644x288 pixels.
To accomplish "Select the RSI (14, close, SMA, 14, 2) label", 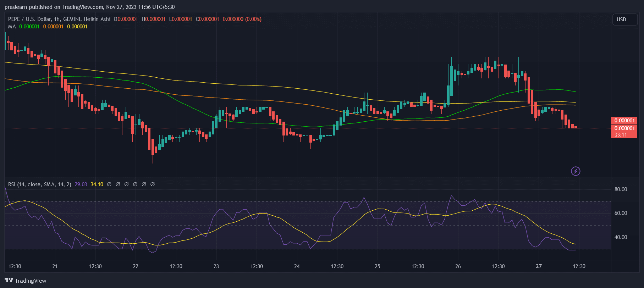I will (x=39, y=184).
